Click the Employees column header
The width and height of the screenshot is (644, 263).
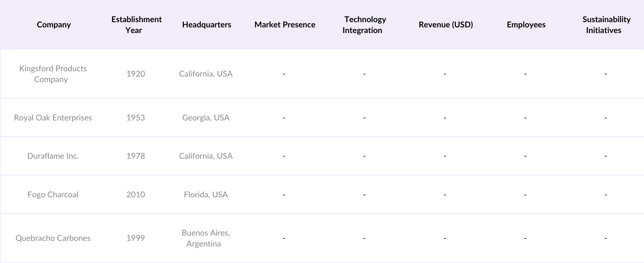click(526, 25)
